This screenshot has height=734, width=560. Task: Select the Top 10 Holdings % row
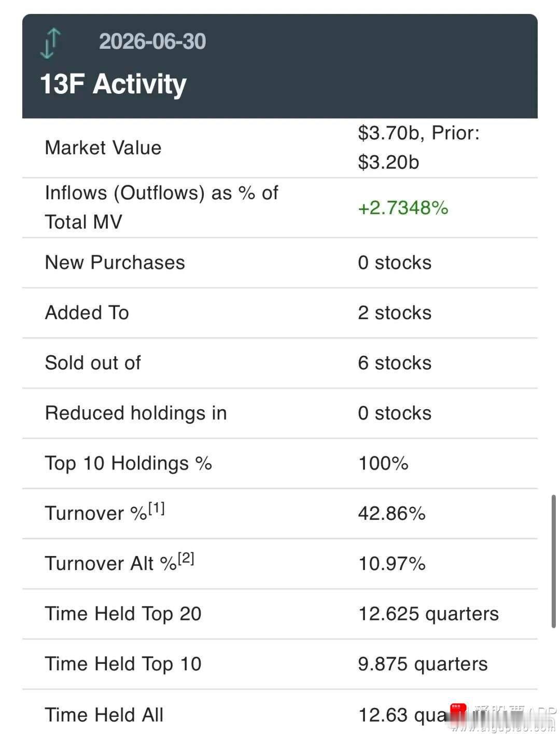coord(280,463)
